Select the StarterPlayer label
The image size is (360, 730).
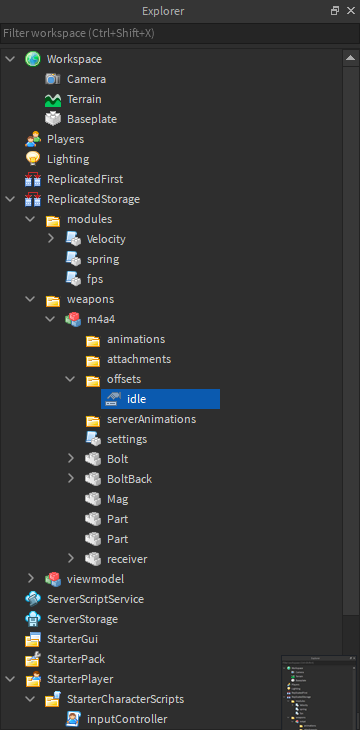point(80,679)
